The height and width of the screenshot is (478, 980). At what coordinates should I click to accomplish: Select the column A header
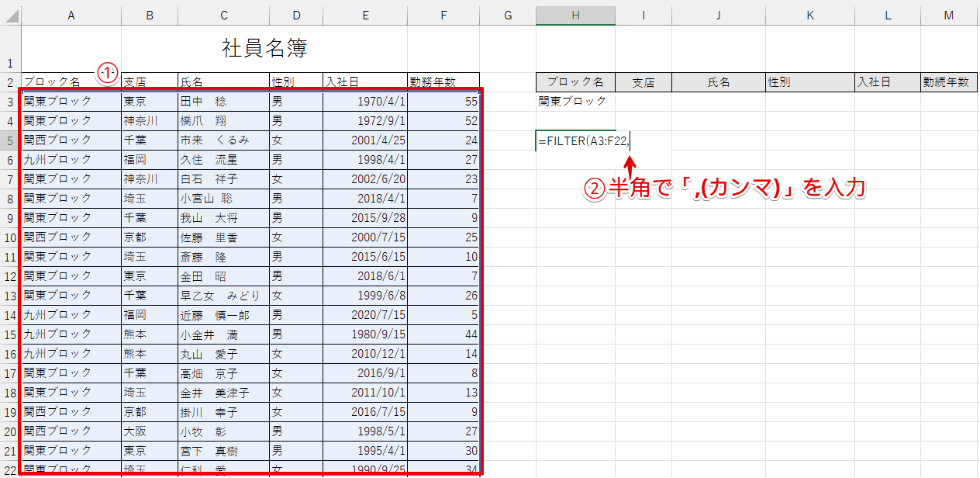[x=71, y=13]
